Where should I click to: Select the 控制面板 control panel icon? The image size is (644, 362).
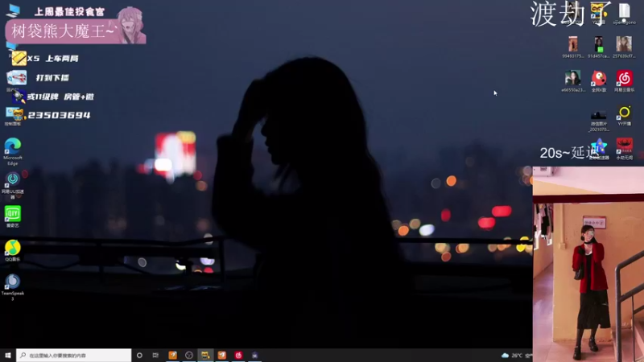[13, 117]
